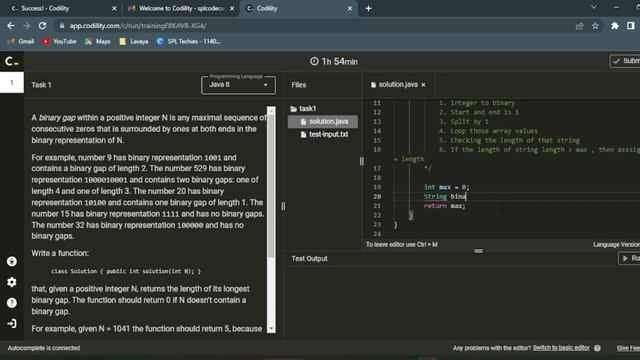
Task: Click the splitter handle beside the code editor
Action: (x=362, y=161)
